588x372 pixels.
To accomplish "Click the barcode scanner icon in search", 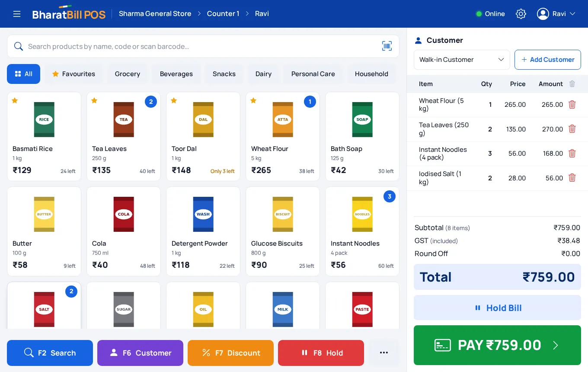I will pyautogui.click(x=387, y=46).
